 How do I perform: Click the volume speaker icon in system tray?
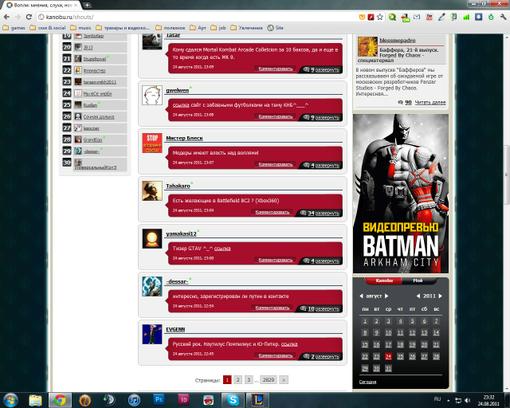pyautogui.click(x=467, y=400)
